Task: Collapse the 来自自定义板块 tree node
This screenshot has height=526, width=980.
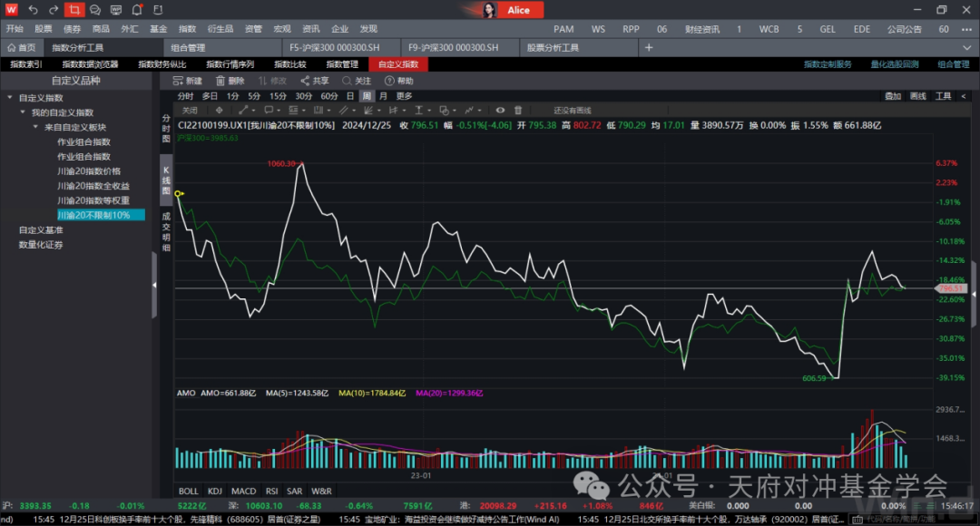Action: pyautogui.click(x=35, y=127)
